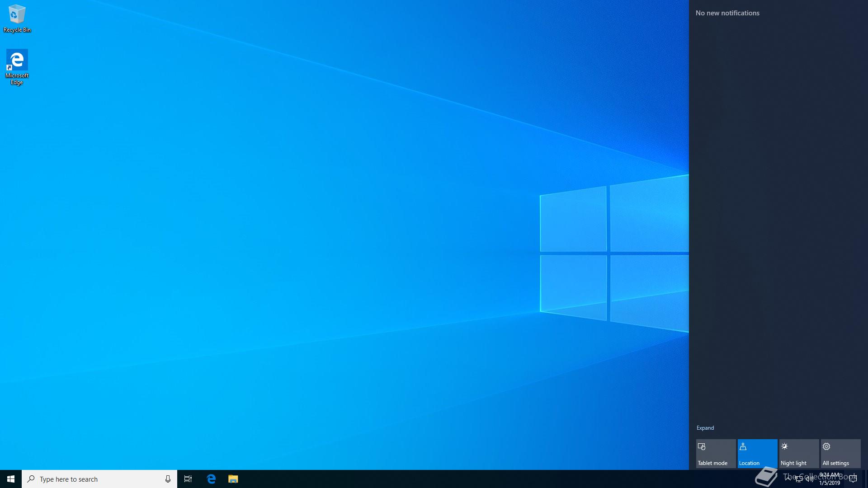868x488 pixels.
Task: Close Action Center via the notification icon
Action: (853, 479)
